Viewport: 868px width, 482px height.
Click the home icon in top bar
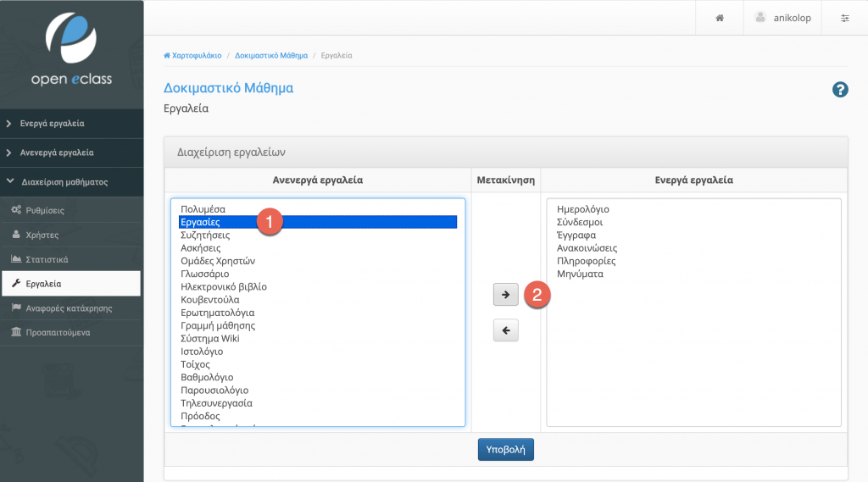pyautogui.click(x=720, y=18)
